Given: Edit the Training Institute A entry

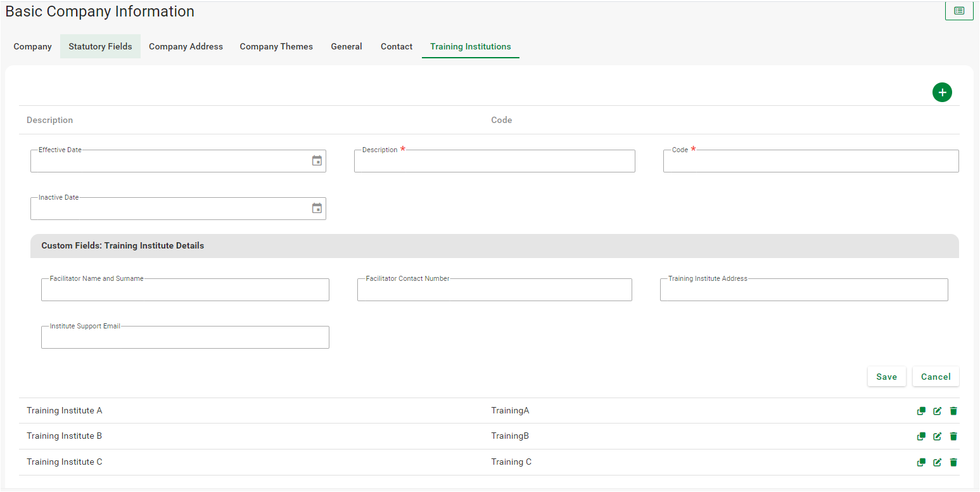Looking at the screenshot, I should pos(937,411).
